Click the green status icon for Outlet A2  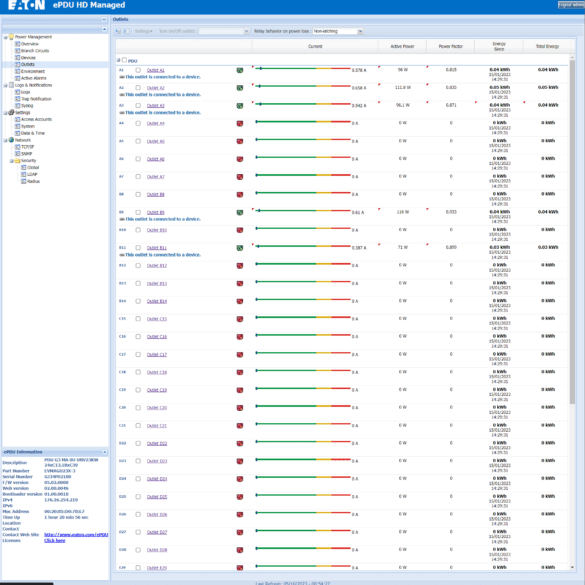[240, 88]
